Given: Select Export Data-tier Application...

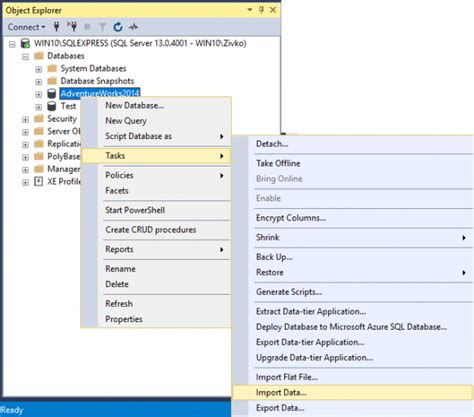Looking at the screenshot, I should click(x=353, y=342).
